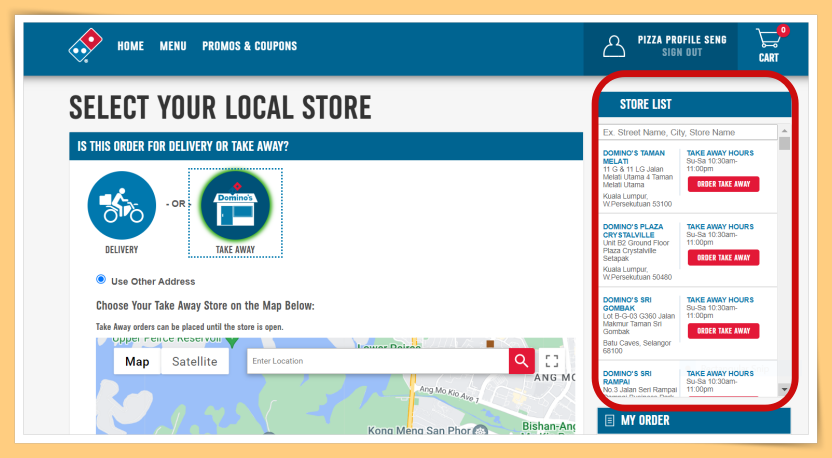Click the store list scrollbar thumb
This screenshot has height=458, width=832.
(x=784, y=143)
